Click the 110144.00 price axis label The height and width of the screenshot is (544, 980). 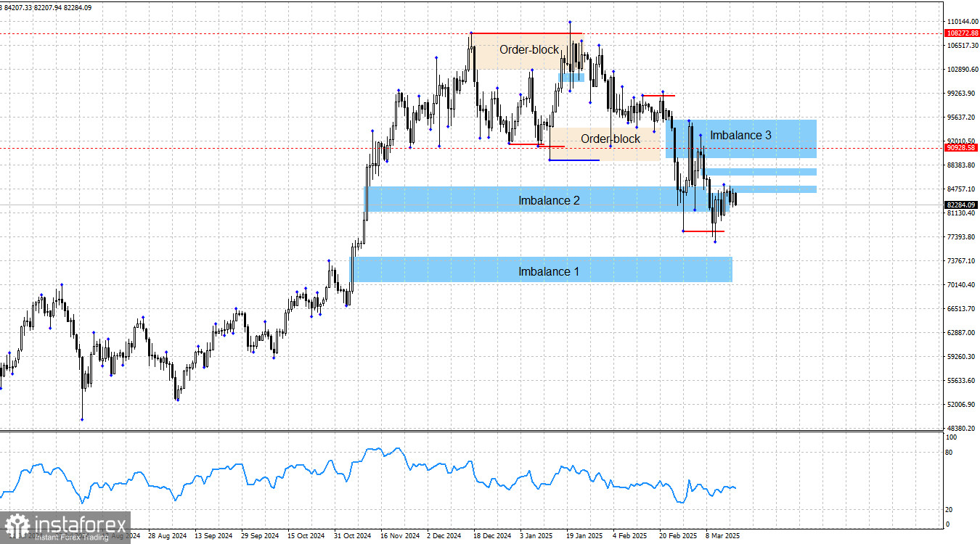(963, 22)
